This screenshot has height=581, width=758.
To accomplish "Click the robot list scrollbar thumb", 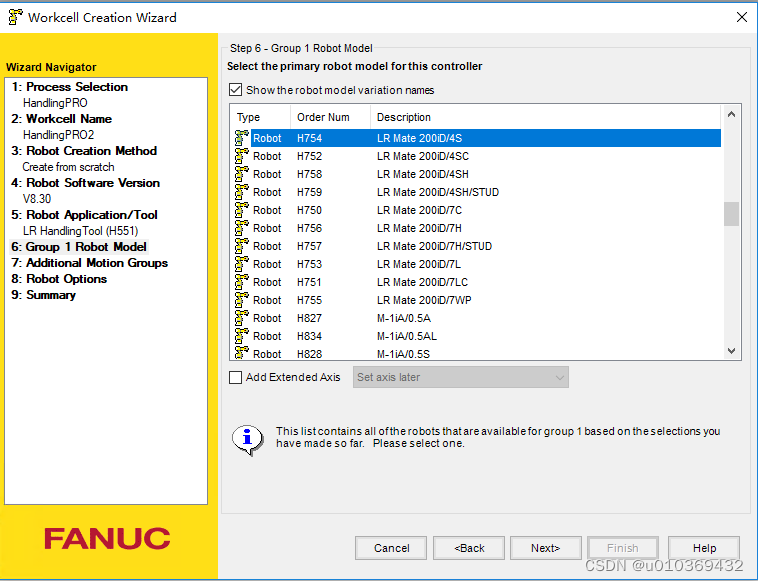I will point(731,214).
